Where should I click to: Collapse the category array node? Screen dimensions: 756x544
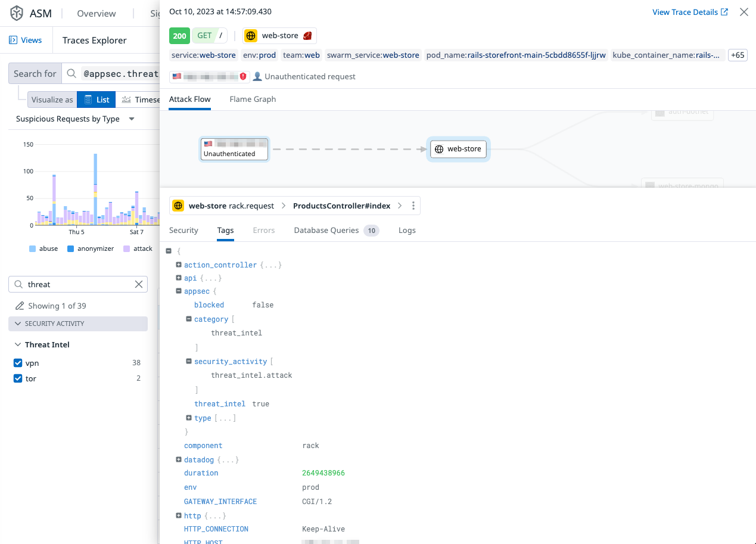point(189,319)
